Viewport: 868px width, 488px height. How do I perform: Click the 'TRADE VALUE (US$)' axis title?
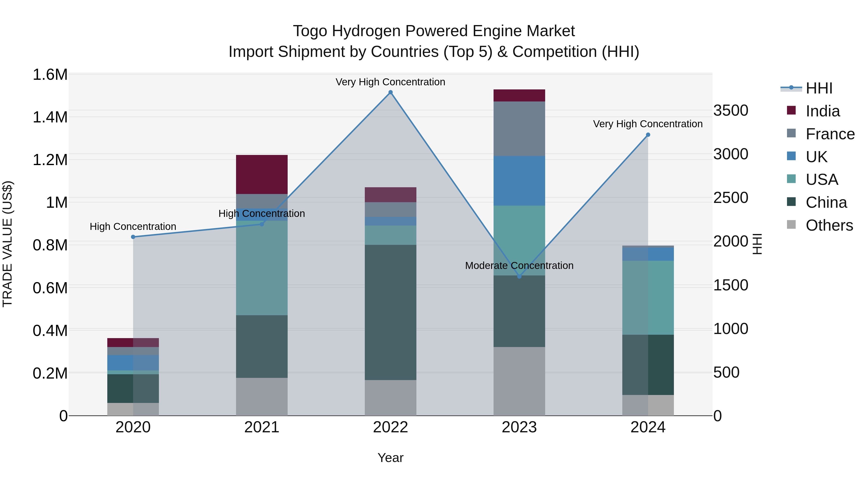[x=7, y=244]
